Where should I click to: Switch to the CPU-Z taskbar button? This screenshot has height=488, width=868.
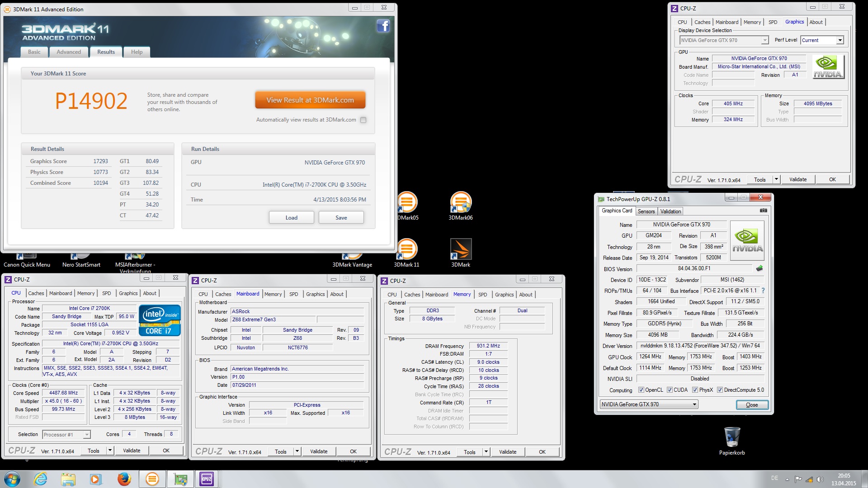point(207,479)
